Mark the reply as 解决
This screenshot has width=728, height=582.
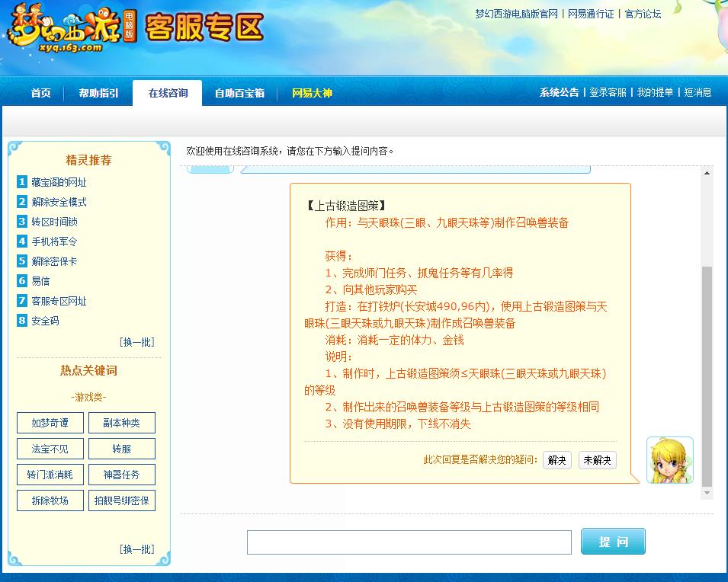coord(556,460)
